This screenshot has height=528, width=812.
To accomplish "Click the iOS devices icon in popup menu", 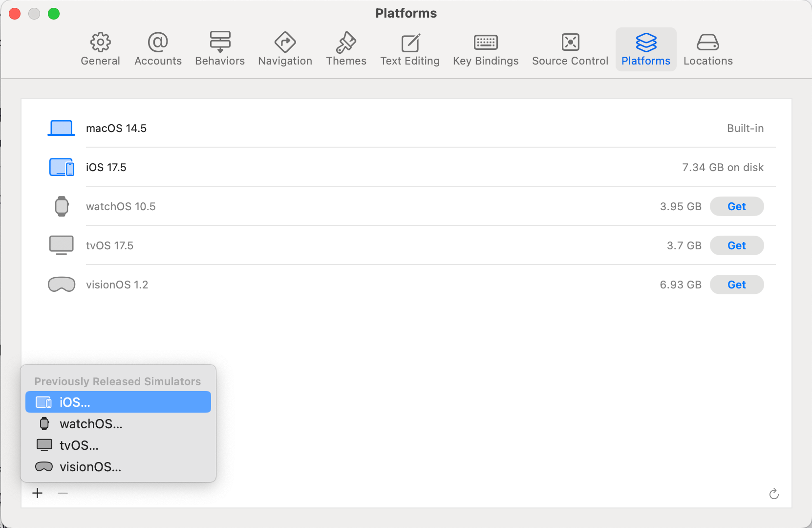I will click(x=44, y=402).
